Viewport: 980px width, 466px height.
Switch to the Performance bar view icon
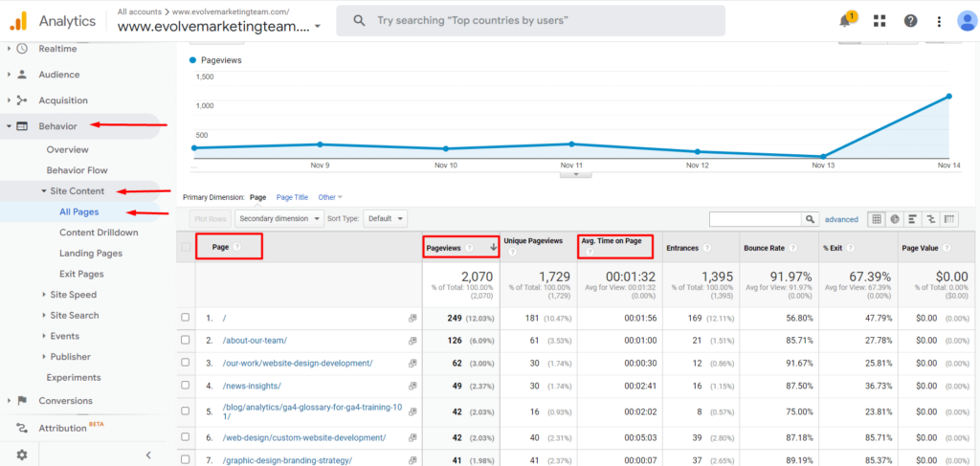click(913, 219)
